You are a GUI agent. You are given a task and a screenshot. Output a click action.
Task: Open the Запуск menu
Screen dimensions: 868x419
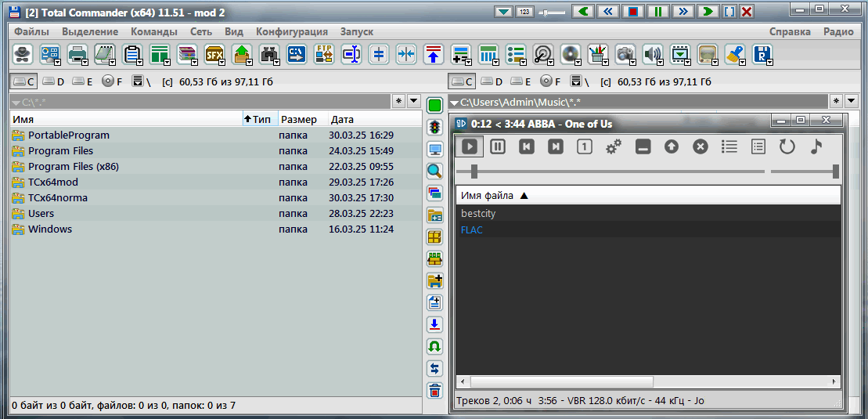(x=356, y=31)
